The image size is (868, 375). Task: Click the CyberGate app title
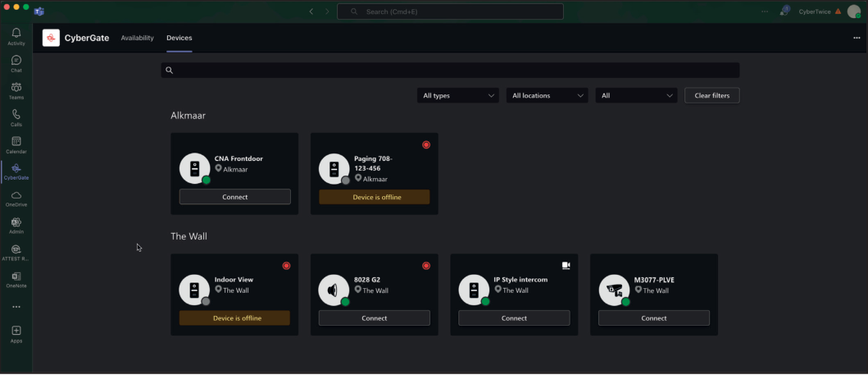[87, 38]
